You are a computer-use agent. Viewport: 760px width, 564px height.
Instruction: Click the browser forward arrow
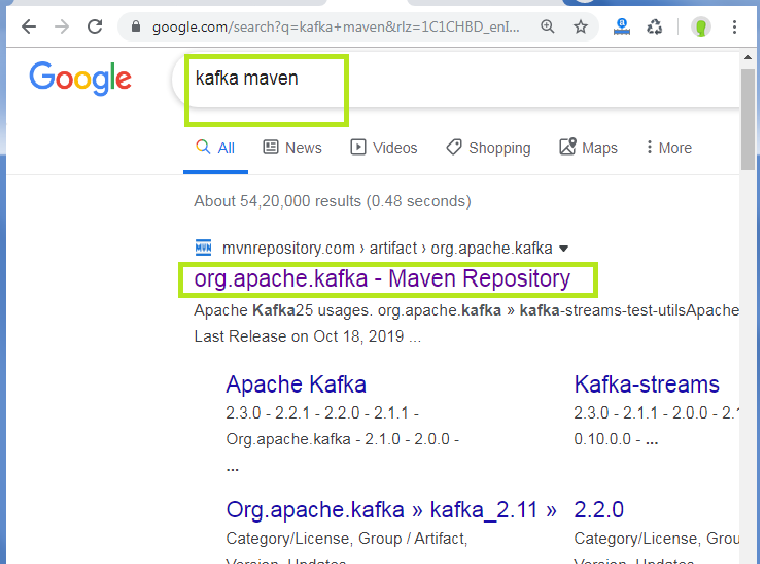coord(62,27)
